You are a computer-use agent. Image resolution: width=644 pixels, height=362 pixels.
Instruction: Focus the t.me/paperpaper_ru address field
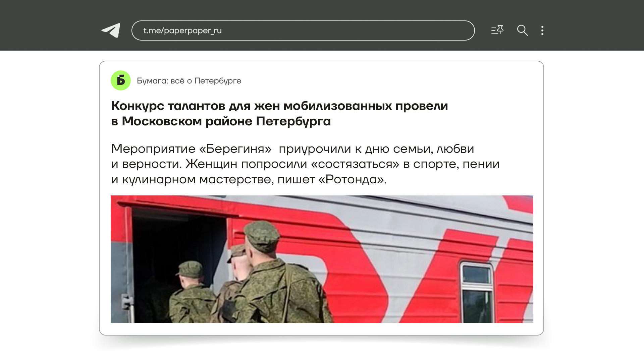(303, 31)
